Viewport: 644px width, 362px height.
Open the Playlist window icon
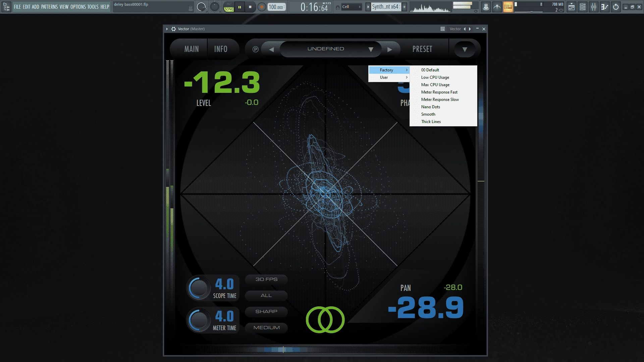point(572,7)
